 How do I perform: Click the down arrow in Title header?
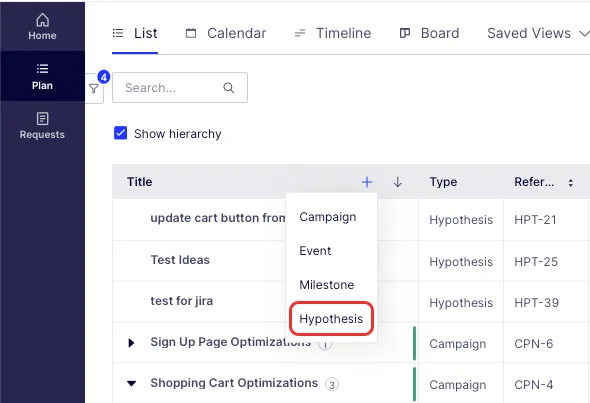tap(398, 182)
